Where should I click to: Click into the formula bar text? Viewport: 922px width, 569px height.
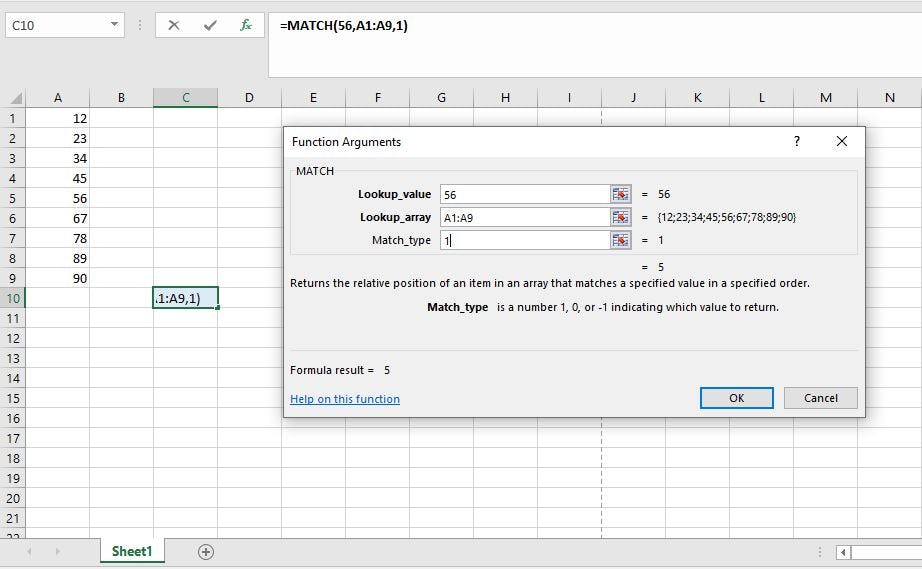(343, 25)
